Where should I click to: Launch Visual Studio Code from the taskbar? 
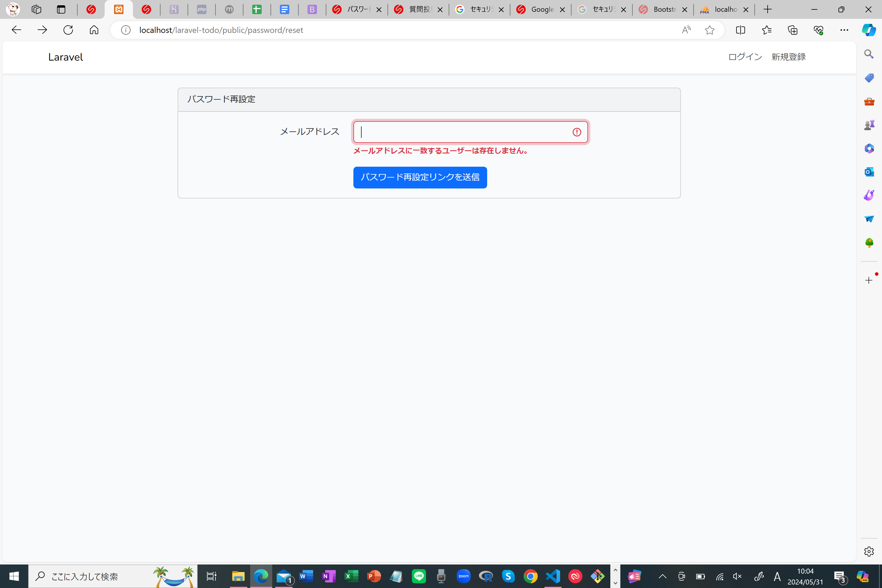pyautogui.click(x=552, y=576)
